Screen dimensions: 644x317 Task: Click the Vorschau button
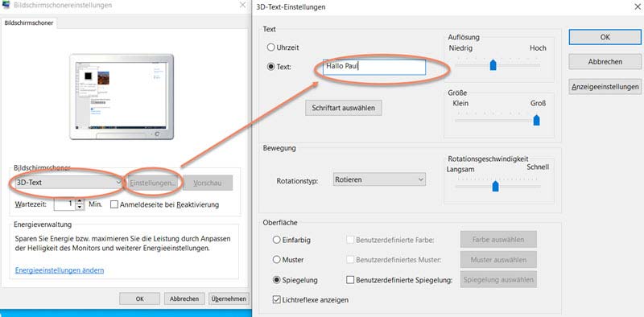pyautogui.click(x=208, y=183)
